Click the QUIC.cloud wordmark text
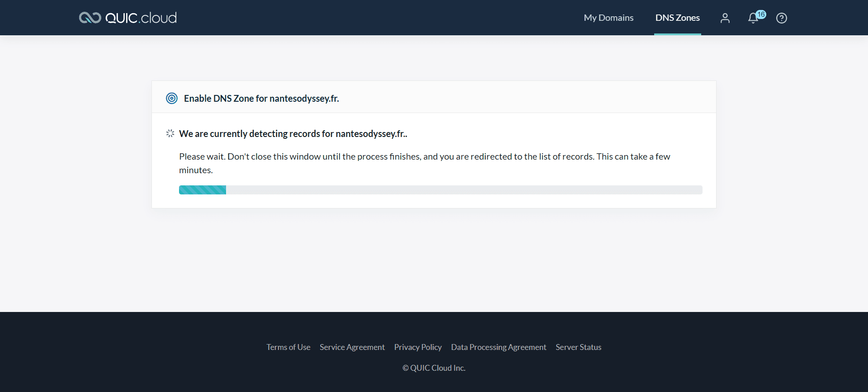Screen dimensions: 868x392 pos(141,18)
